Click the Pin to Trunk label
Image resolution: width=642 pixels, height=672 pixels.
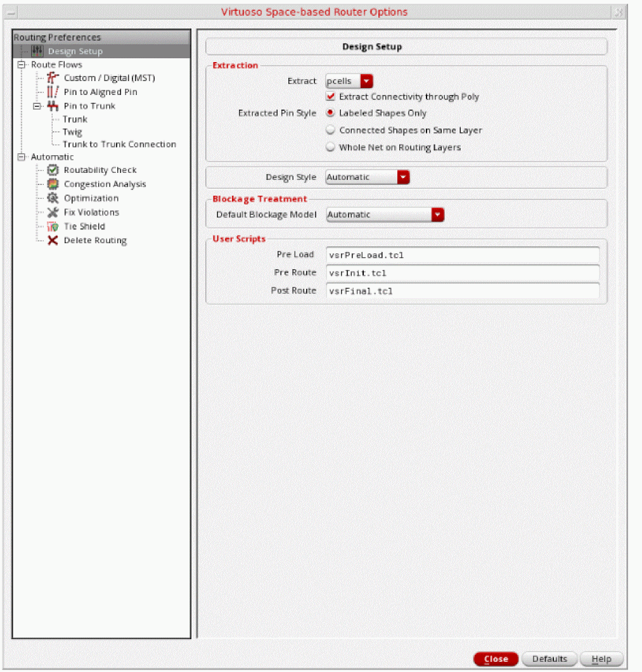[89, 106]
